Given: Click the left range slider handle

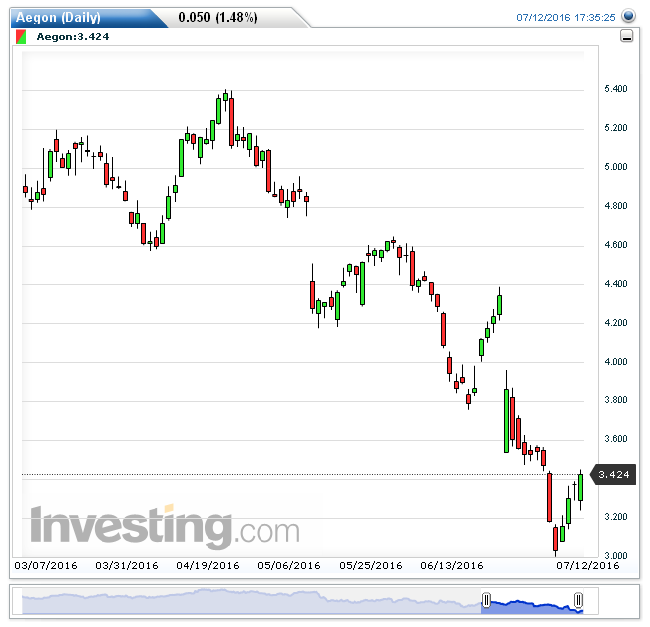Looking at the screenshot, I should (x=486, y=599).
